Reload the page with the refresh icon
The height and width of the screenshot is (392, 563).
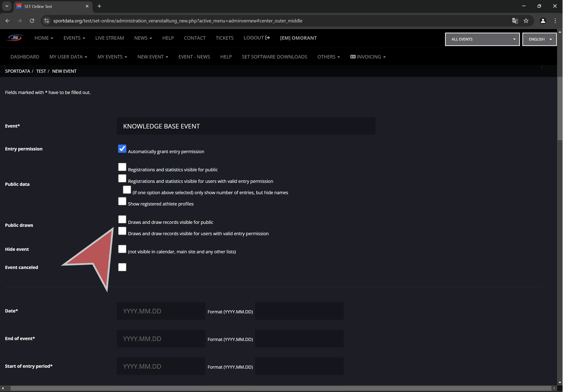click(x=32, y=21)
